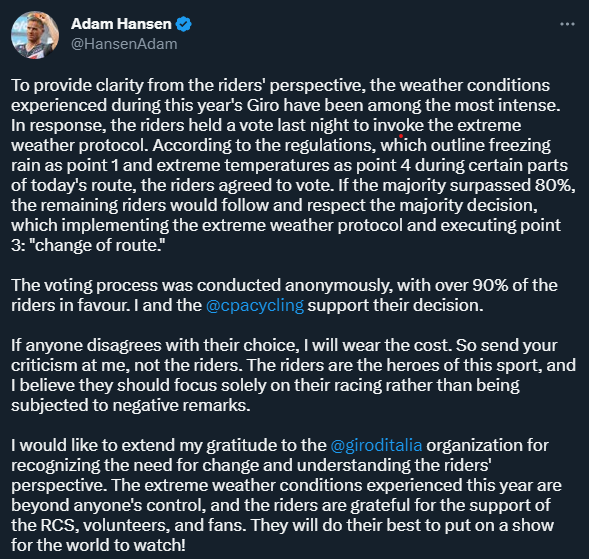The image size is (589, 559).
Task: Click the blue verified checkmark badge
Action: tap(184, 24)
